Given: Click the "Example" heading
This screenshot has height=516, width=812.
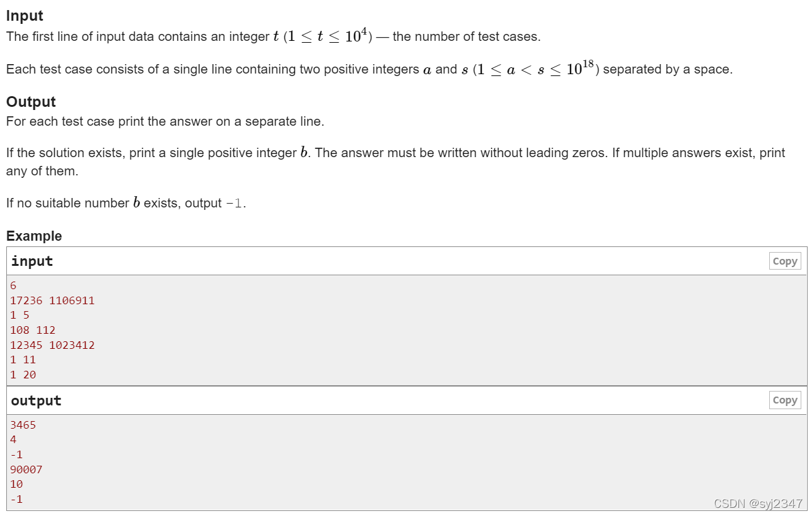Looking at the screenshot, I should pos(34,236).
